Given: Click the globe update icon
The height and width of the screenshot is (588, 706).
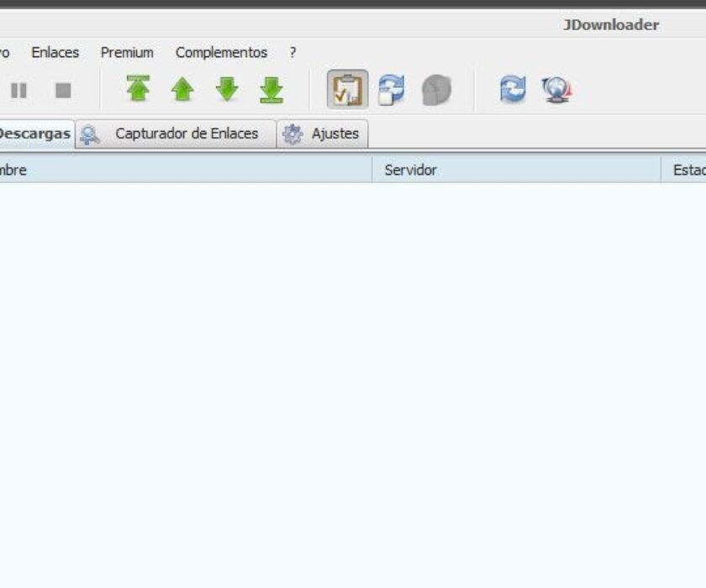Looking at the screenshot, I should 557,90.
